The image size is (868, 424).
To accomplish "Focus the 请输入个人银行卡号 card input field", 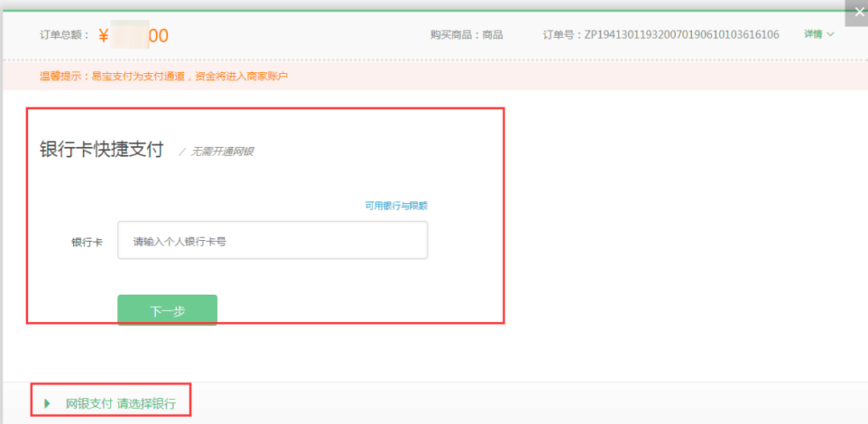I will point(272,240).
